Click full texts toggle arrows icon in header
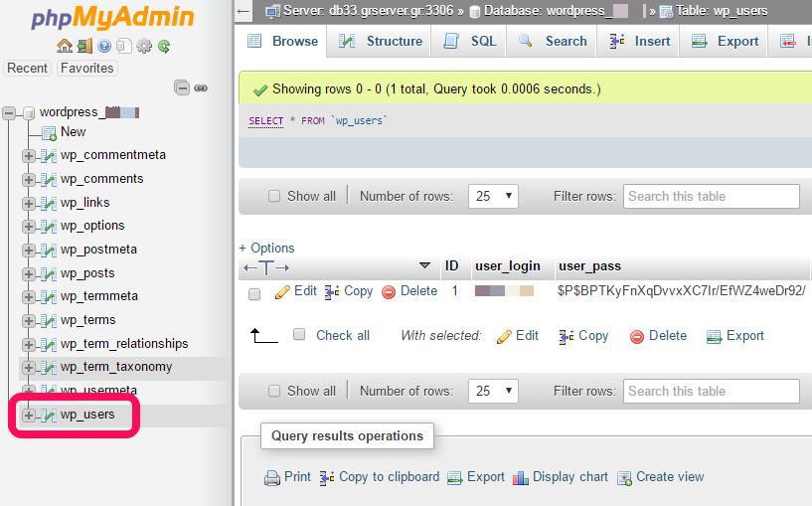 (x=266, y=267)
